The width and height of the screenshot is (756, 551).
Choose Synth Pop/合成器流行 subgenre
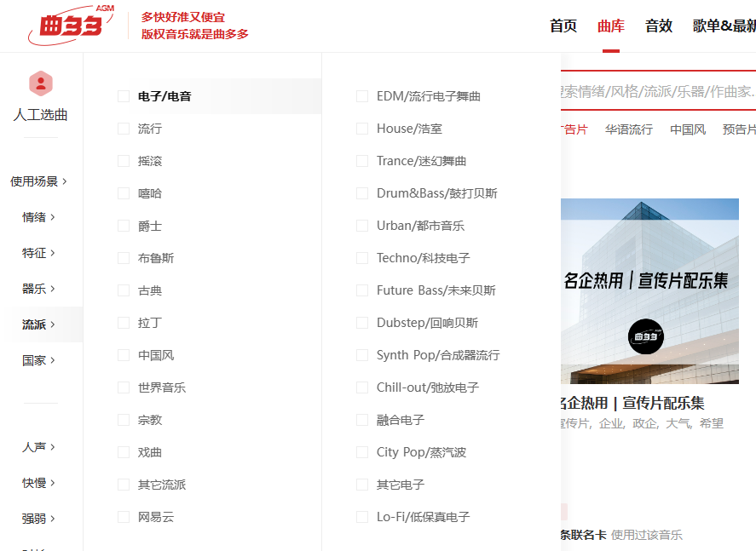click(438, 355)
